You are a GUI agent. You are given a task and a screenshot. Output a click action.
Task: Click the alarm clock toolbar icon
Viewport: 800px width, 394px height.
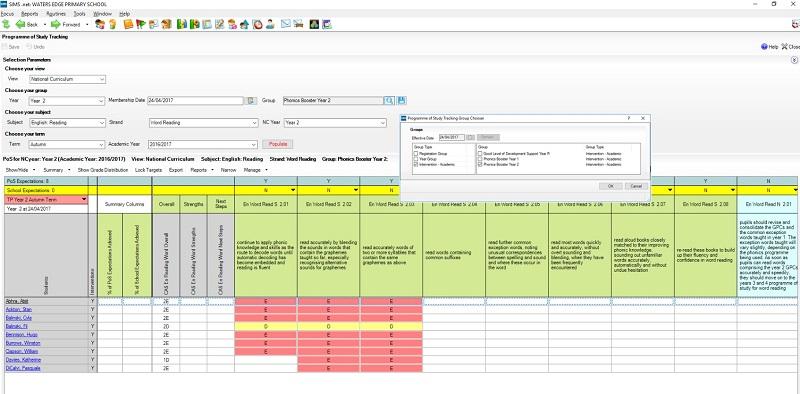pyautogui.click(x=257, y=24)
